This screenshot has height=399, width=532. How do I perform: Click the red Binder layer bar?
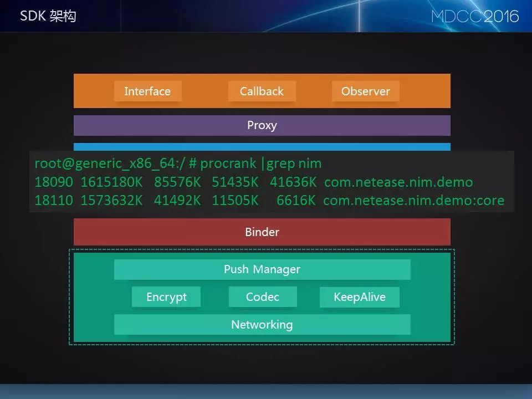[262, 232]
